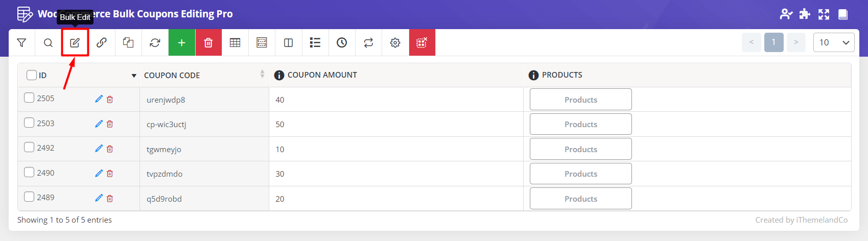Open the settings gear icon
The image size is (868, 241).
pyautogui.click(x=395, y=43)
